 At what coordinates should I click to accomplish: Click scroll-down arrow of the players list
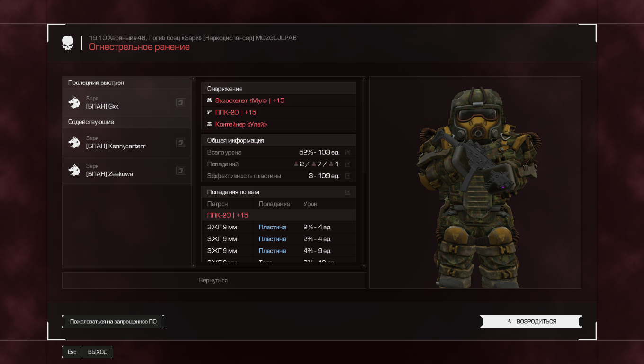click(x=193, y=266)
